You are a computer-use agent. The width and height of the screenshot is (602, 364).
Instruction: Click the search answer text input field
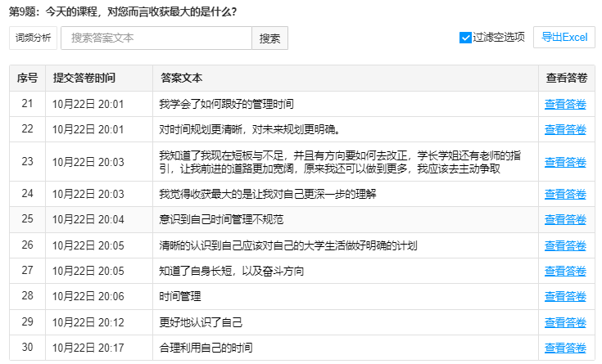(x=156, y=38)
